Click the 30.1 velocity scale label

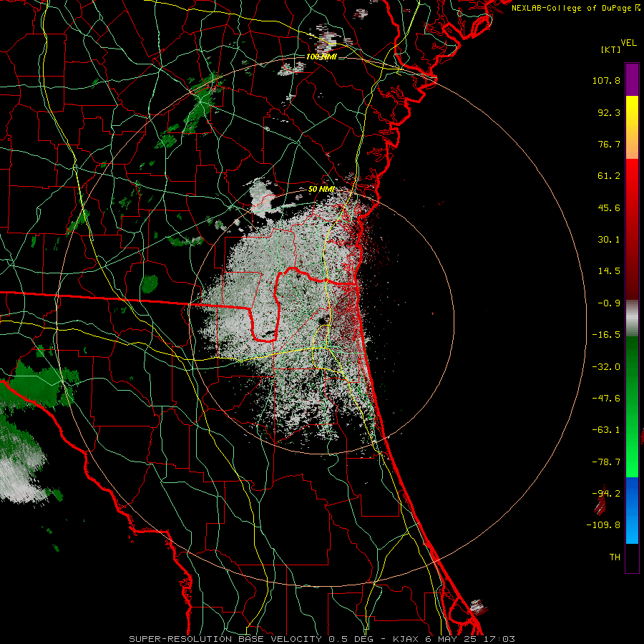(609, 240)
